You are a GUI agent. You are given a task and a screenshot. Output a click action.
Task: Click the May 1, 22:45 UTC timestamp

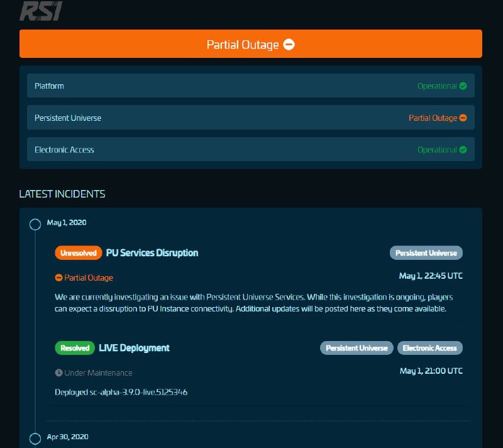pos(431,276)
